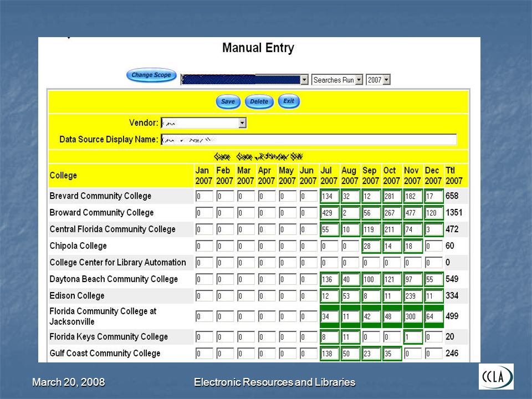Click Gulf Coast Community College Jul 2007 field
Screen dimensions: 532x399
(x=330, y=354)
